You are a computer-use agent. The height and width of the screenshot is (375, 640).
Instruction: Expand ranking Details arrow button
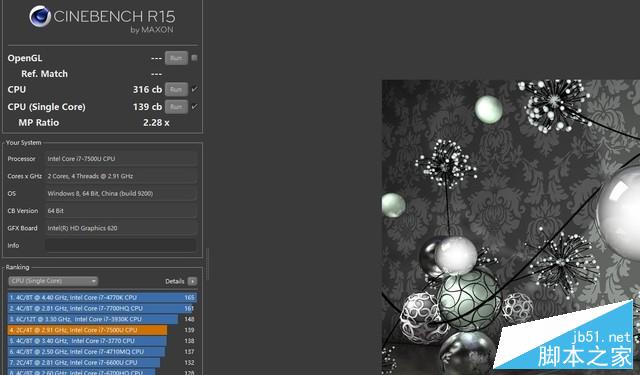(x=192, y=281)
